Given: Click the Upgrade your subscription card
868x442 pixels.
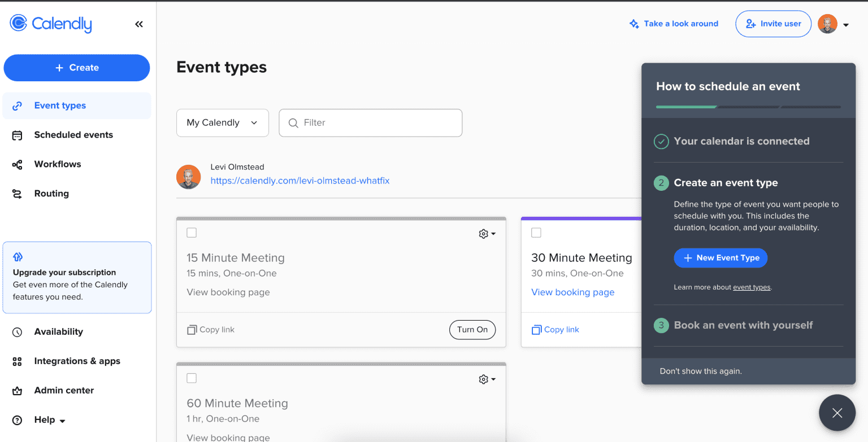Looking at the screenshot, I should pyautogui.click(x=77, y=278).
